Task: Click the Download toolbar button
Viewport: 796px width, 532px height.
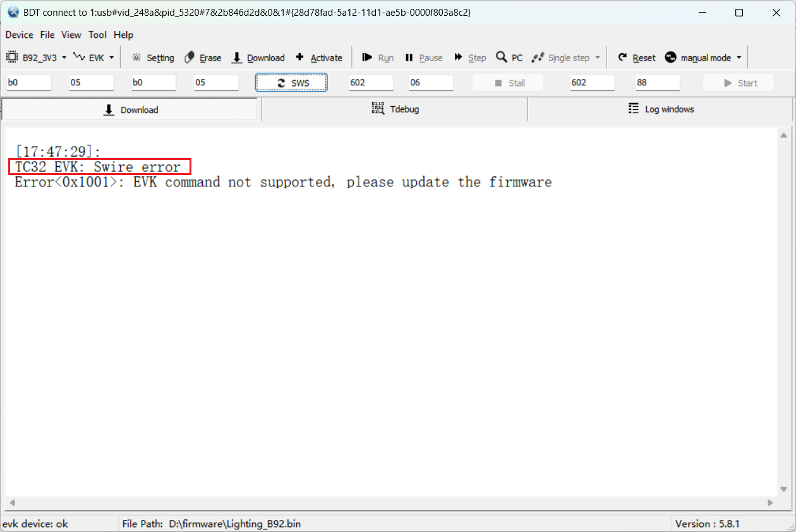Action: click(258, 57)
